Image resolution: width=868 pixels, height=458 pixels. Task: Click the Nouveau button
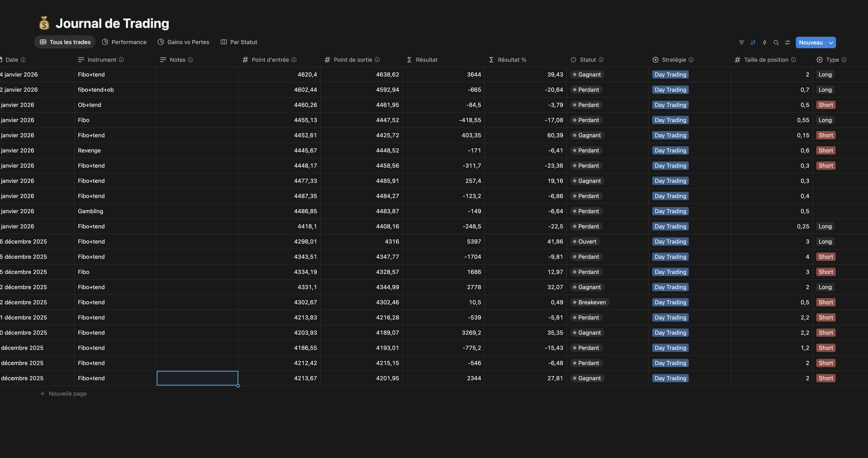[811, 42]
